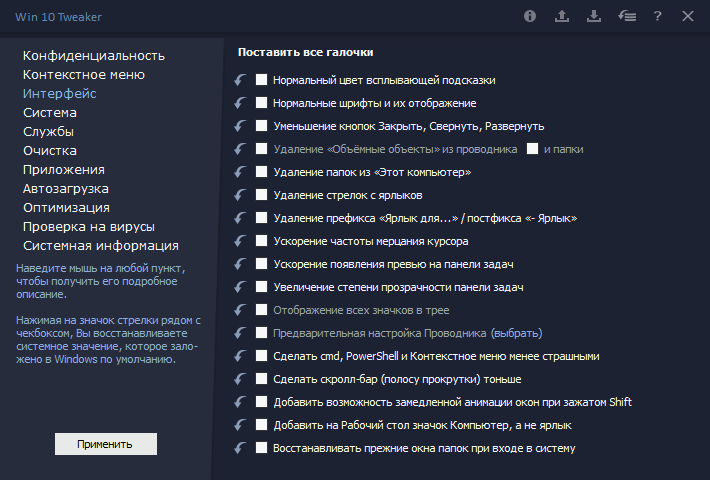Click the upload (export) arrow icon
The height and width of the screenshot is (480, 710).
coord(561,16)
